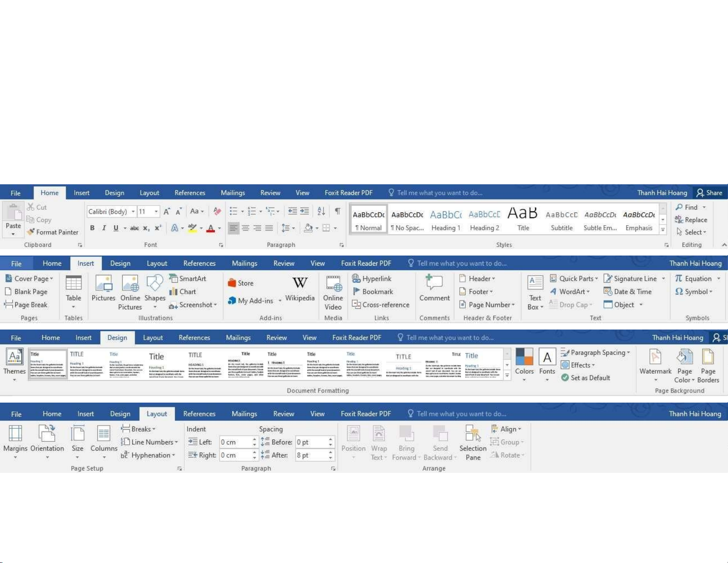Insert Date & Time

tap(627, 291)
